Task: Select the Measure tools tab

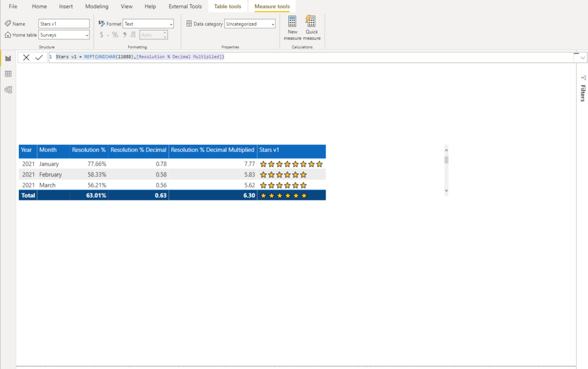Action: point(272,6)
